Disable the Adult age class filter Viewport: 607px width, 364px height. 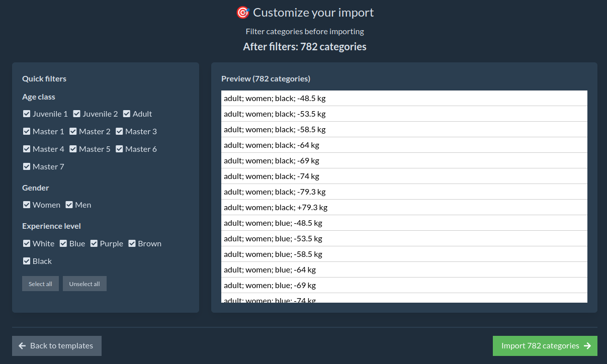(127, 114)
